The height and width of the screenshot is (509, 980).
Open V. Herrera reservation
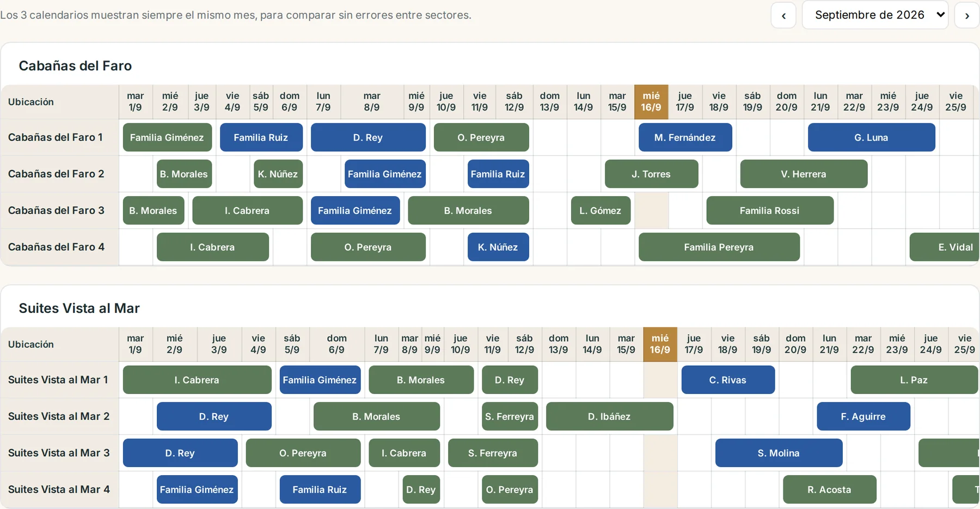pyautogui.click(x=804, y=174)
